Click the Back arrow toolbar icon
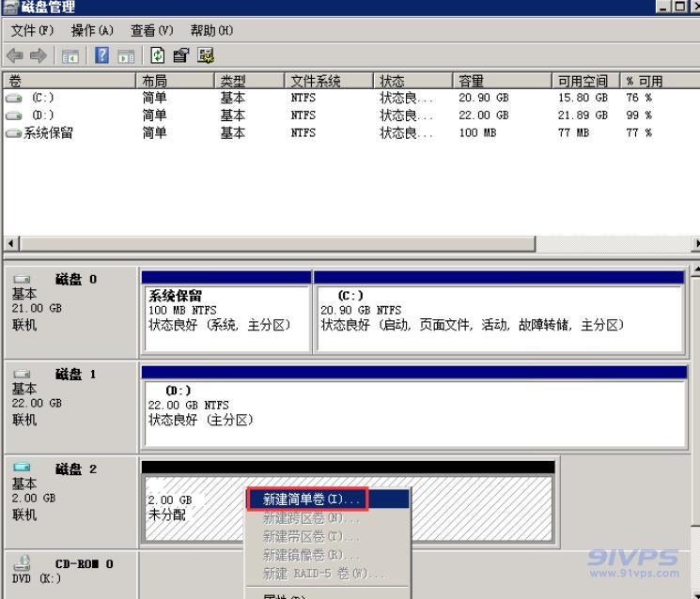This screenshot has width=700, height=599. 15,55
